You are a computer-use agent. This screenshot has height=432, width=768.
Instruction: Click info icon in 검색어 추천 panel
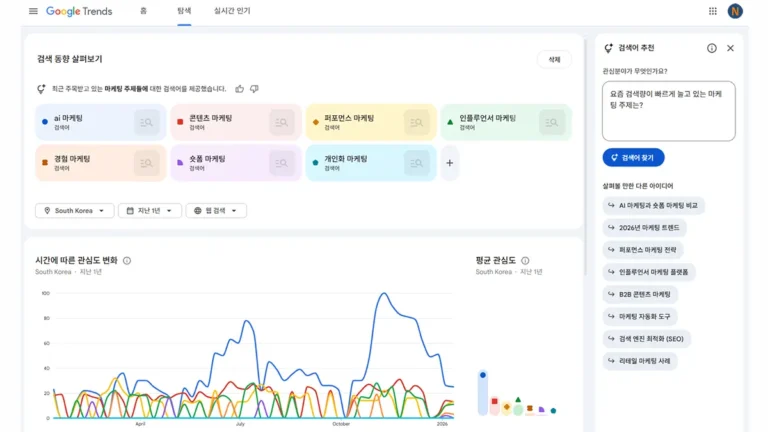712,48
